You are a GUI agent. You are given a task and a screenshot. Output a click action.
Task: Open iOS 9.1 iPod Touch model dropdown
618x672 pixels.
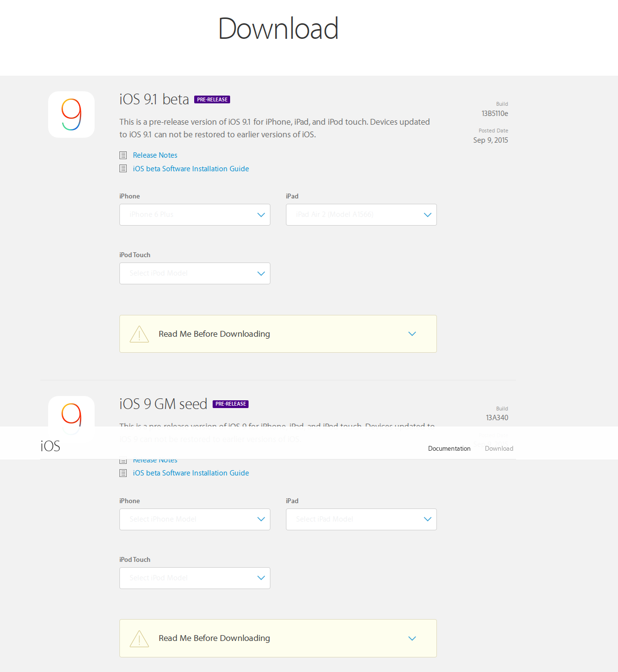(x=195, y=273)
